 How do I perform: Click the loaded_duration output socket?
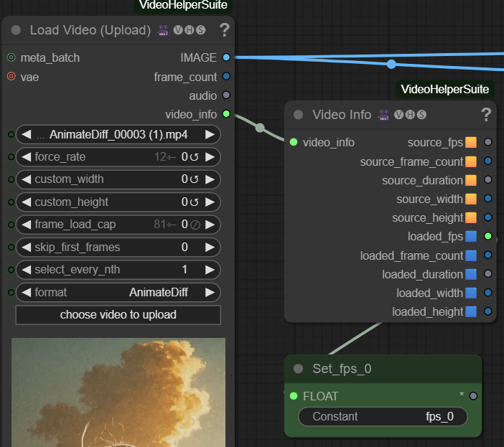point(488,273)
